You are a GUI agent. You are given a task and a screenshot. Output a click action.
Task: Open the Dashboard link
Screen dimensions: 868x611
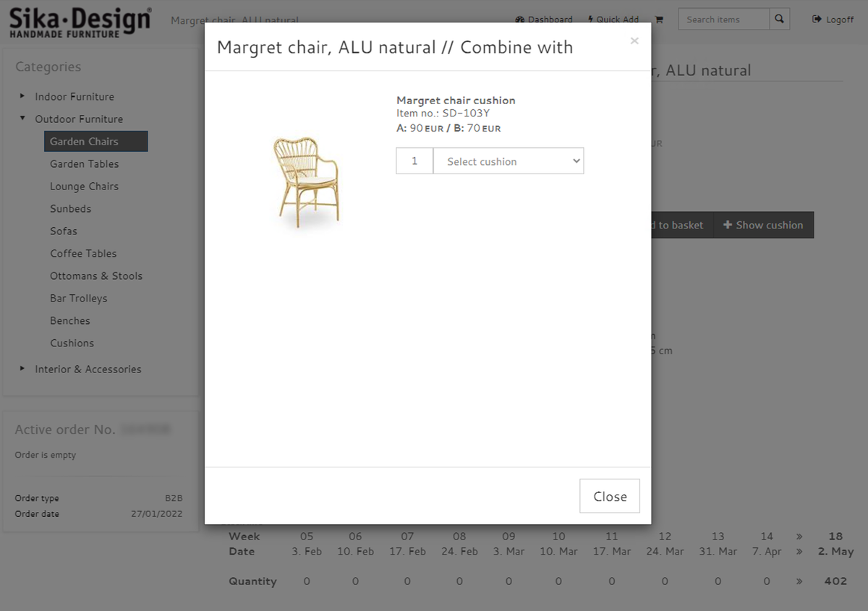point(544,20)
